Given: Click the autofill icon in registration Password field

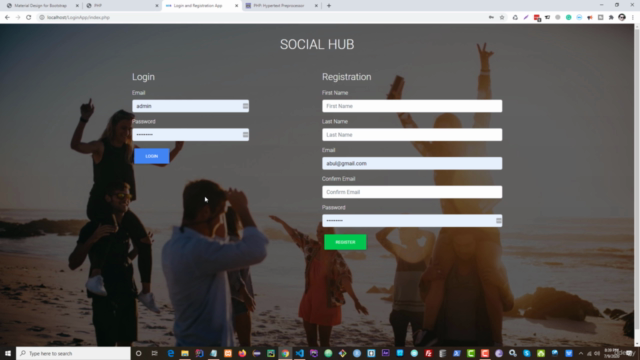Looking at the screenshot, I should pos(499,221).
